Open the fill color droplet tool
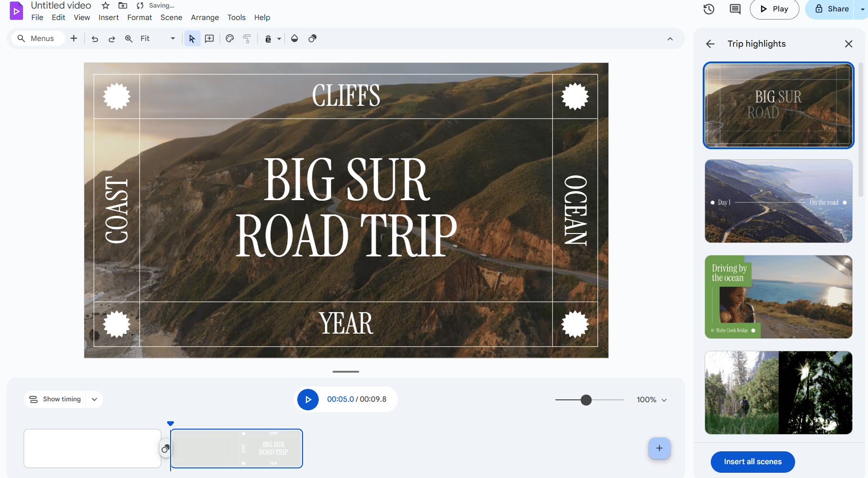 [x=294, y=39]
